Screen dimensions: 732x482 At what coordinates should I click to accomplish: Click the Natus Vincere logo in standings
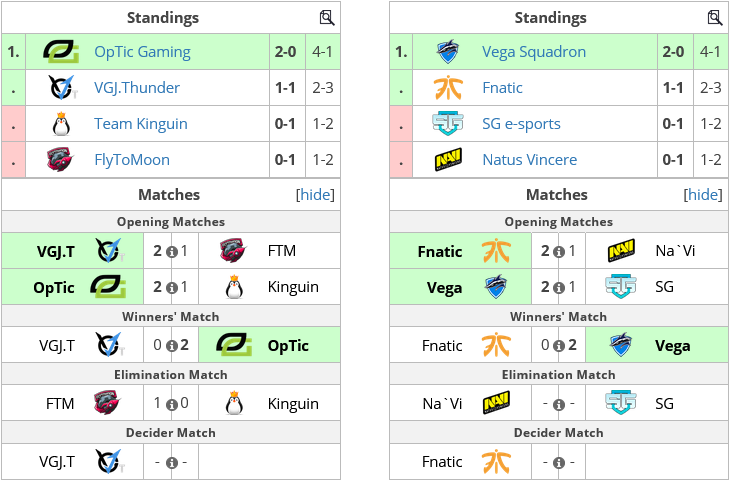tap(448, 160)
